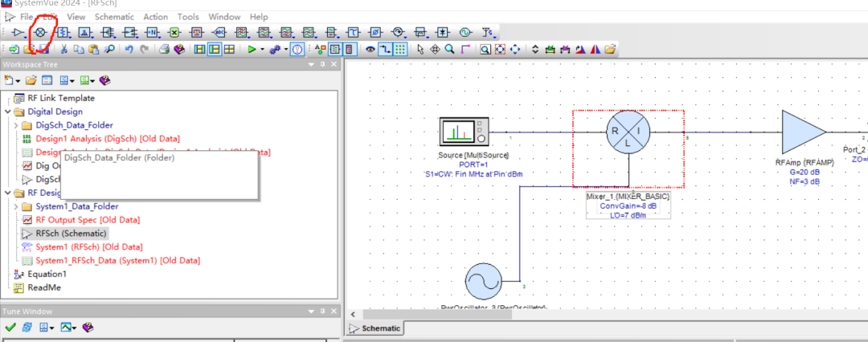Image resolution: width=868 pixels, height=342 pixels.
Task: Click the Copy icon
Action: pyautogui.click(x=79, y=49)
